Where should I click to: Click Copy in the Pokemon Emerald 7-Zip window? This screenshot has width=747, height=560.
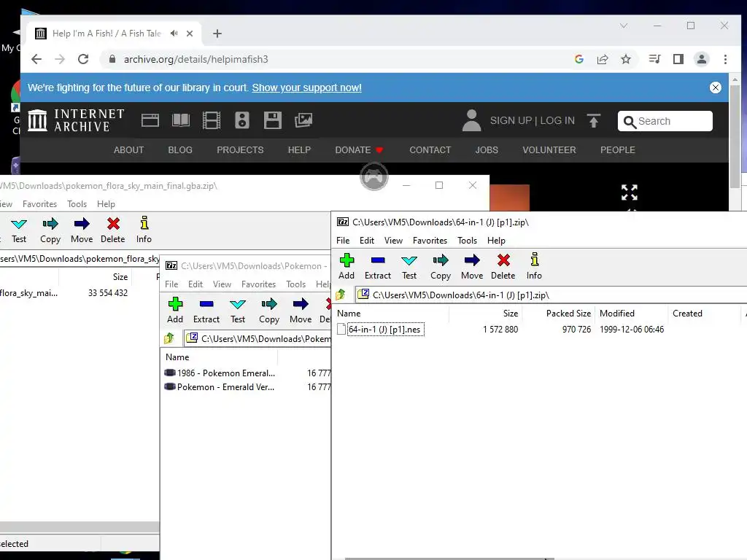pos(269,310)
